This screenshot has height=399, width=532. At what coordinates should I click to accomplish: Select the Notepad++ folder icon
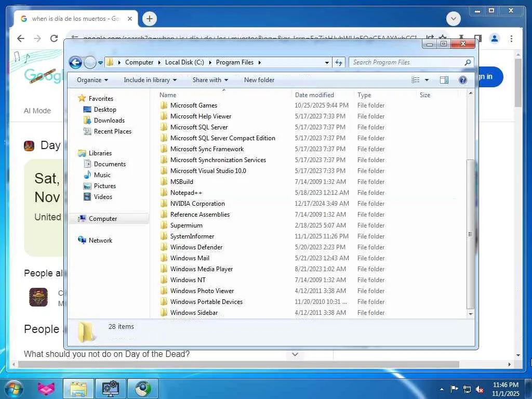(x=164, y=193)
